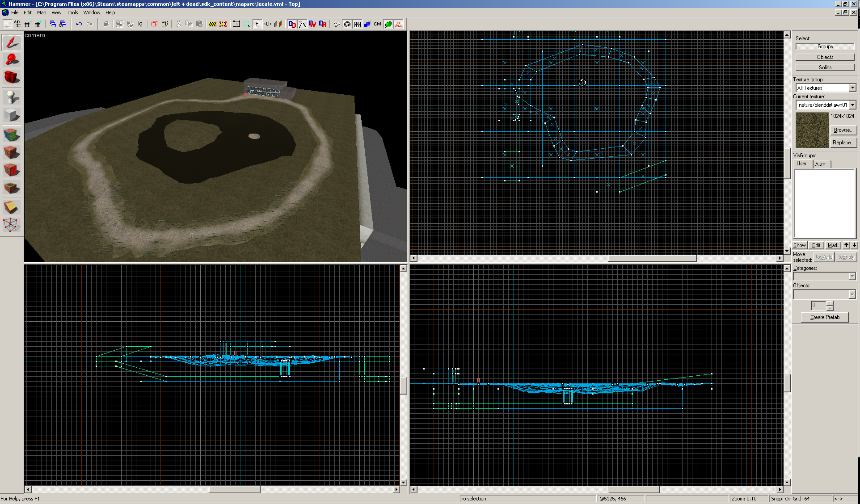Open the Categories dropdown
860x504 pixels.
[852, 277]
